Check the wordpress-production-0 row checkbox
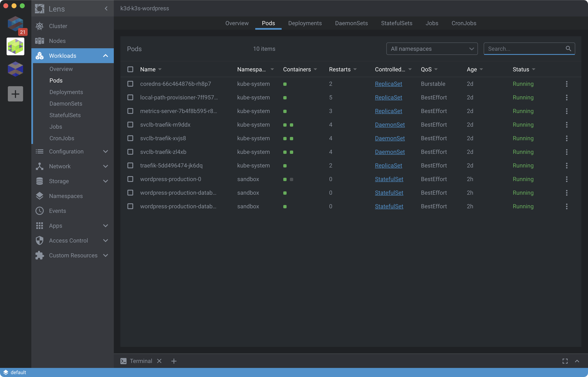 point(130,179)
